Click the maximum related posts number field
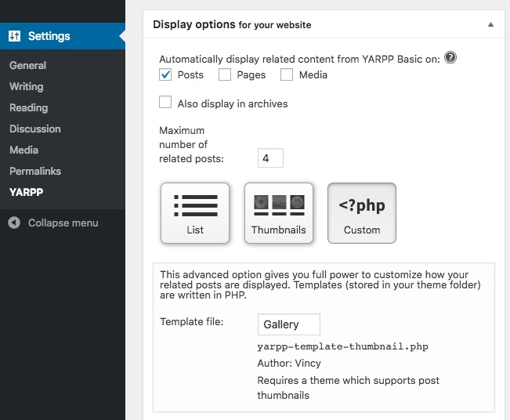510x420 pixels. [270, 158]
